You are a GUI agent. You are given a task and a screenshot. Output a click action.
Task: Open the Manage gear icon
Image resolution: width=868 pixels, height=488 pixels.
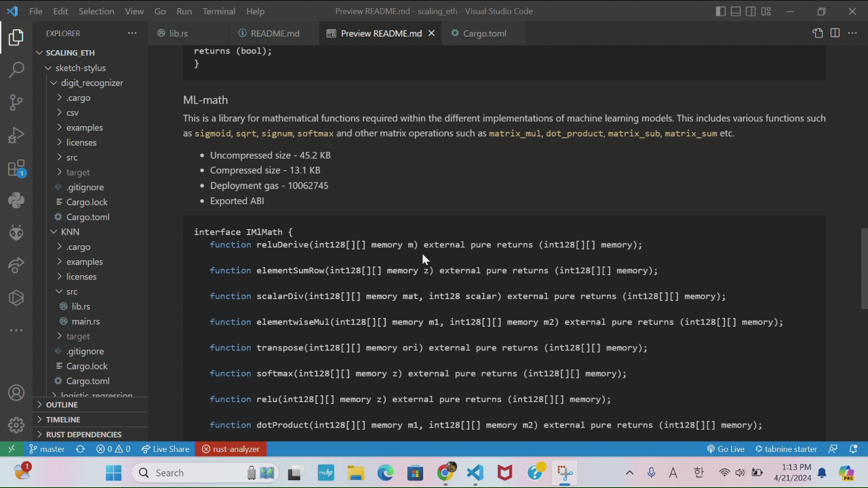16,425
